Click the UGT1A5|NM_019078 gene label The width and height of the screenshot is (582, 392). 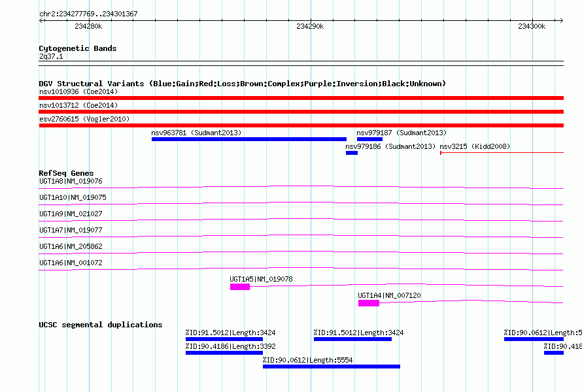(x=261, y=279)
